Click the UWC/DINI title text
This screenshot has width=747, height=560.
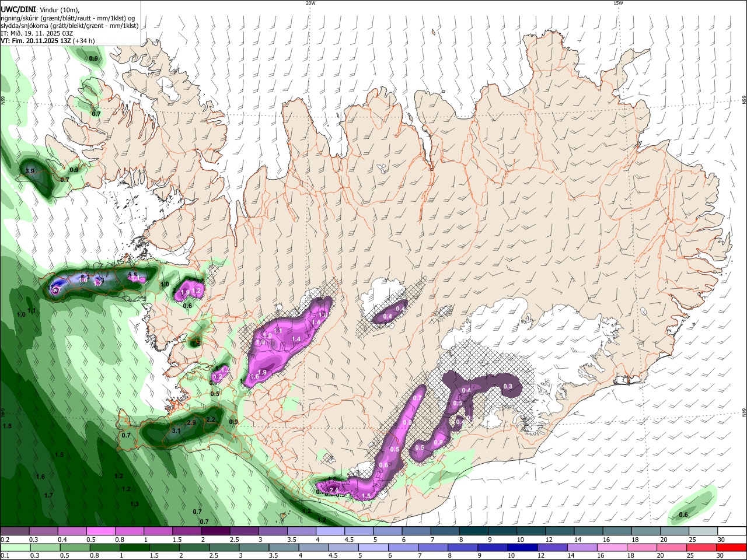coord(18,9)
